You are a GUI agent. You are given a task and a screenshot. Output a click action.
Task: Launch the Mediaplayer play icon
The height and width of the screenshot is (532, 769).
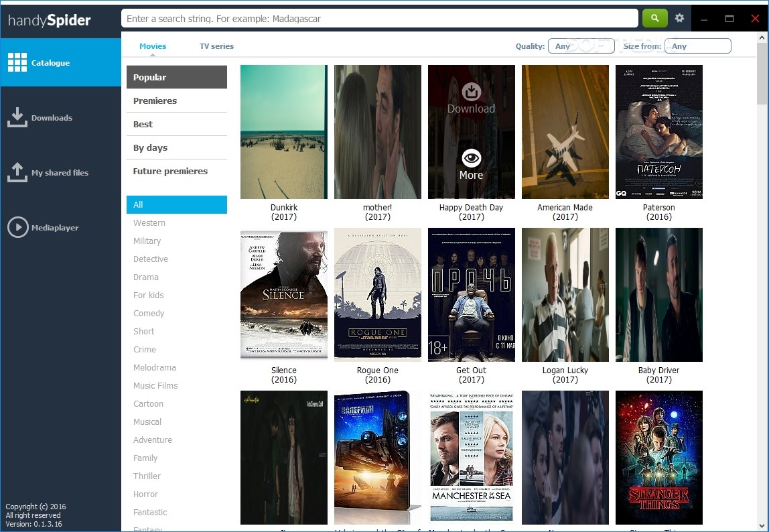tap(17, 227)
